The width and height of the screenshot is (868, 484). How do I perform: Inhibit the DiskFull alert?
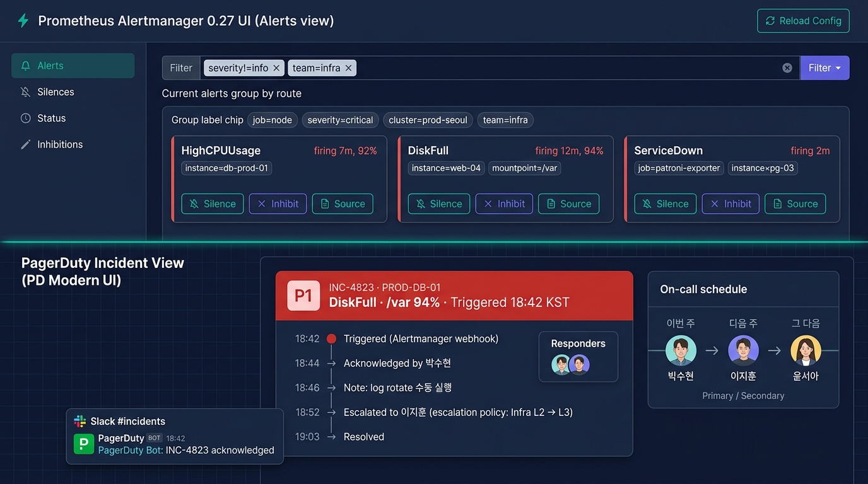(x=504, y=204)
